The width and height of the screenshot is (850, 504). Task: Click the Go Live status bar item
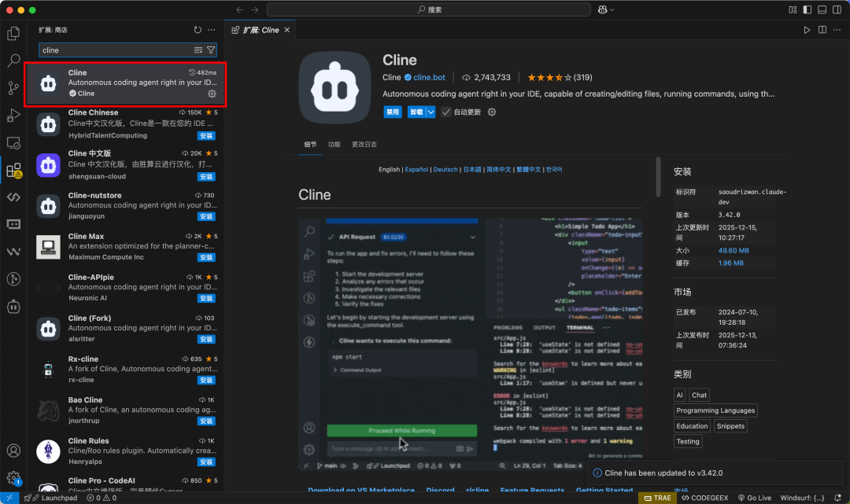click(755, 498)
